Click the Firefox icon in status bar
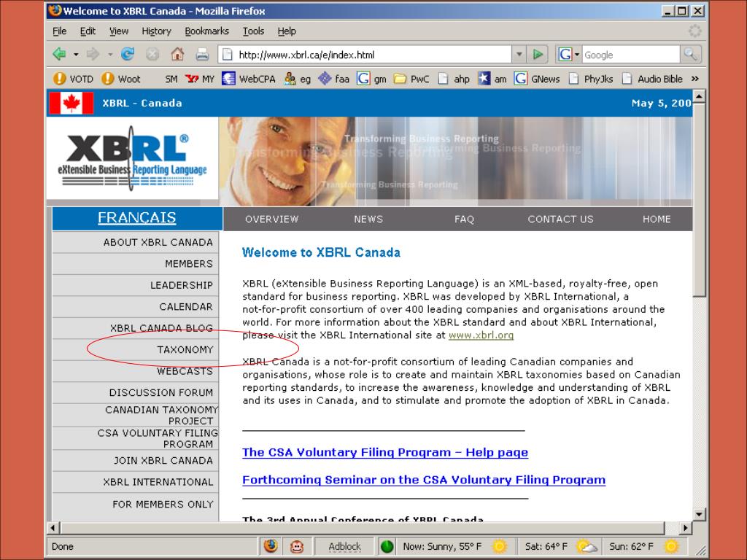This screenshot has height=560, width=747. (271, 546)
